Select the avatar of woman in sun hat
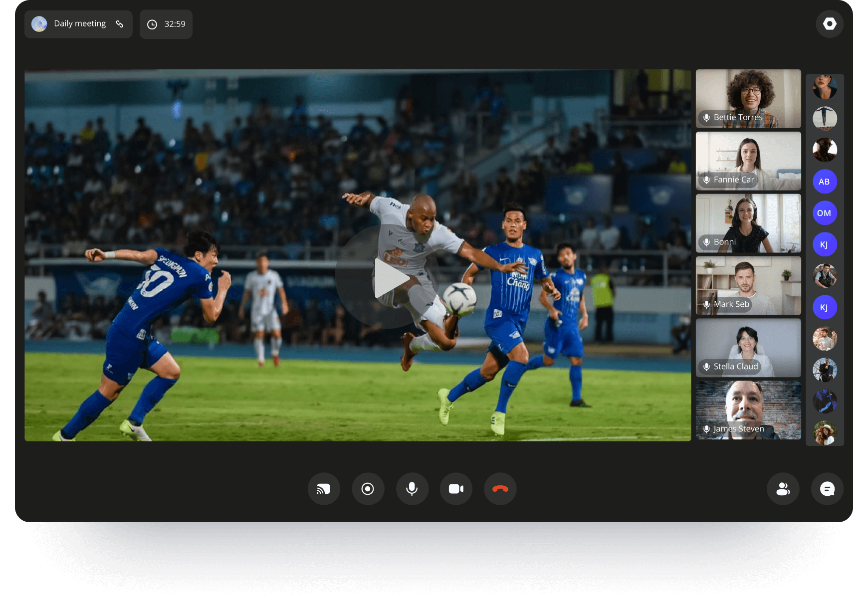Screen dimensions: 868x612 (825, 433)
